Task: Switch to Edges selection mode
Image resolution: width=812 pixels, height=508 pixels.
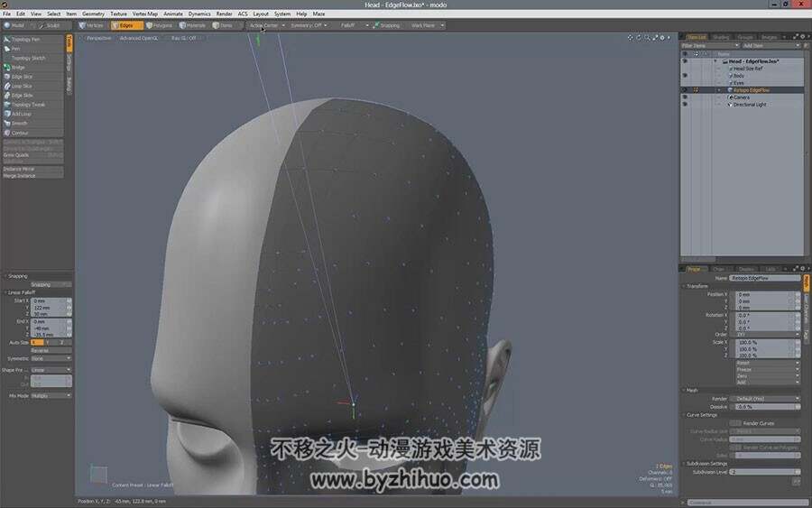Action: [x=126, y=25]
